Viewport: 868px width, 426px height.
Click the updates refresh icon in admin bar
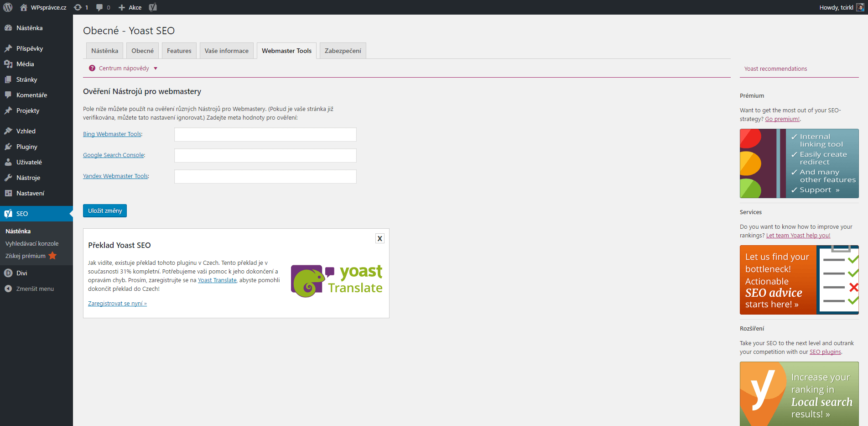click(78, 7)
